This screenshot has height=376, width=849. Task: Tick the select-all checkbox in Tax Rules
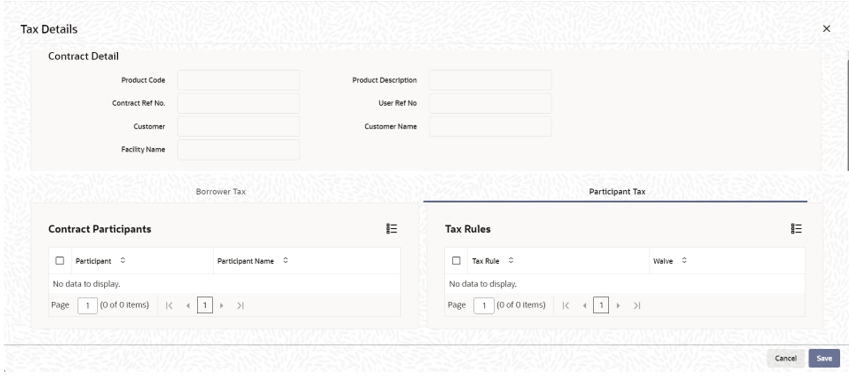point(456,261)
